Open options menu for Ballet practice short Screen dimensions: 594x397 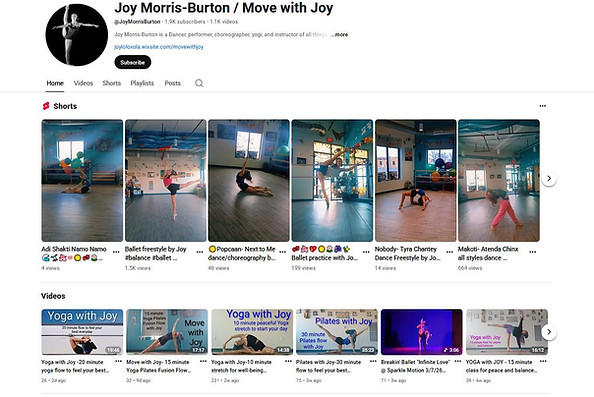pos(366,252)
